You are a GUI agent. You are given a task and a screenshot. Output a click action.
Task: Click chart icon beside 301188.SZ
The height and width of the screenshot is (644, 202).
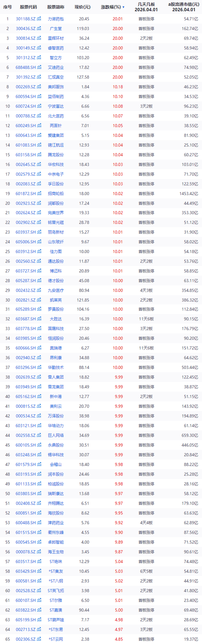[39, 19]
